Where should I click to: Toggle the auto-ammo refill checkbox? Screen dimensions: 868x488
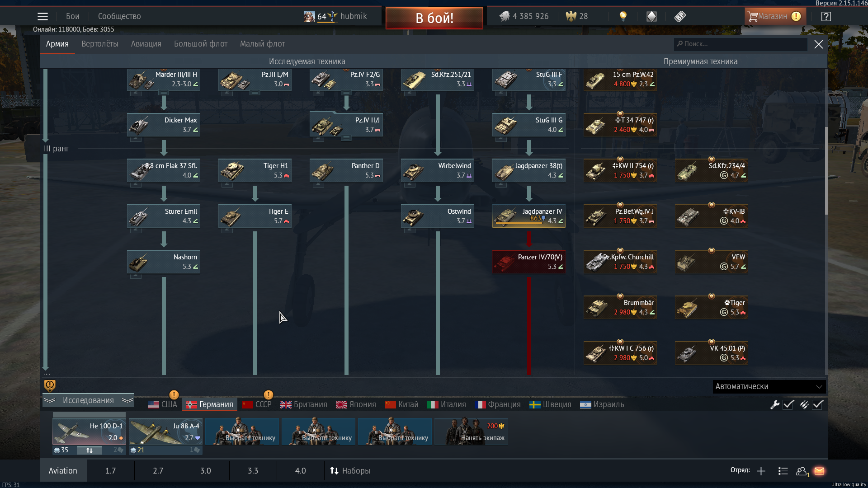pos(818,404)
